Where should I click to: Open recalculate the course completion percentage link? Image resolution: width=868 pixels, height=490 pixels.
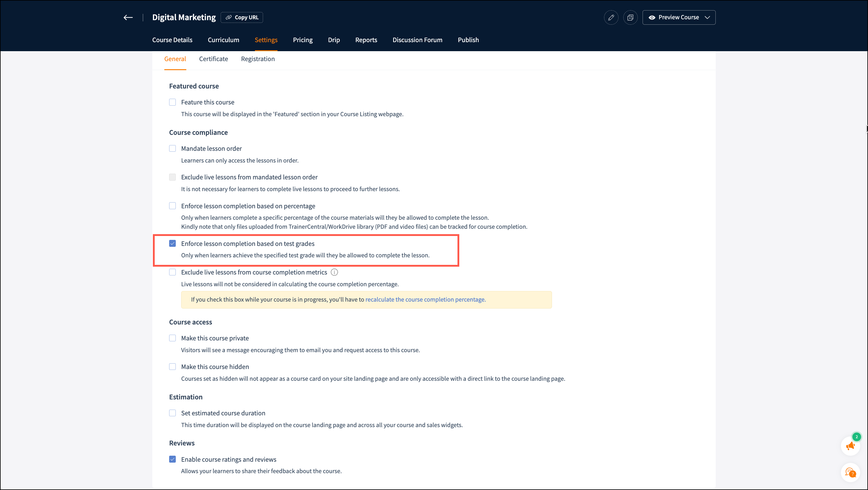coord(425,299)
